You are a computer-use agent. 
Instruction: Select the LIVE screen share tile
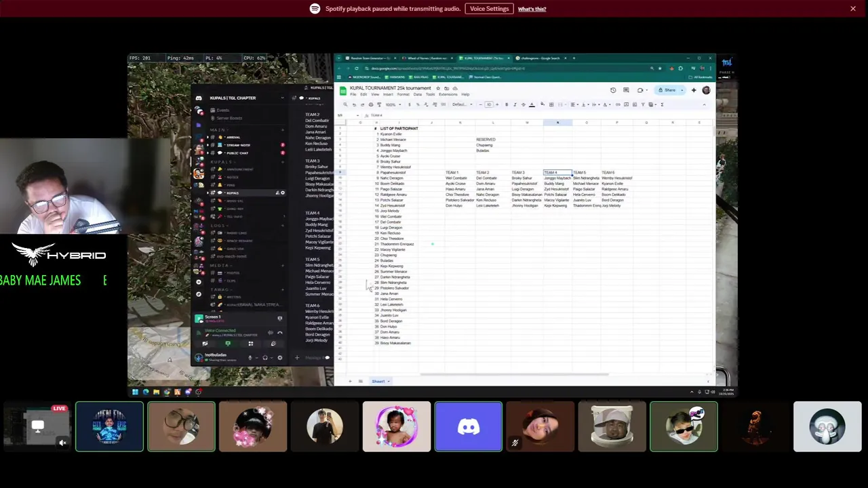[x=37, y=426]
